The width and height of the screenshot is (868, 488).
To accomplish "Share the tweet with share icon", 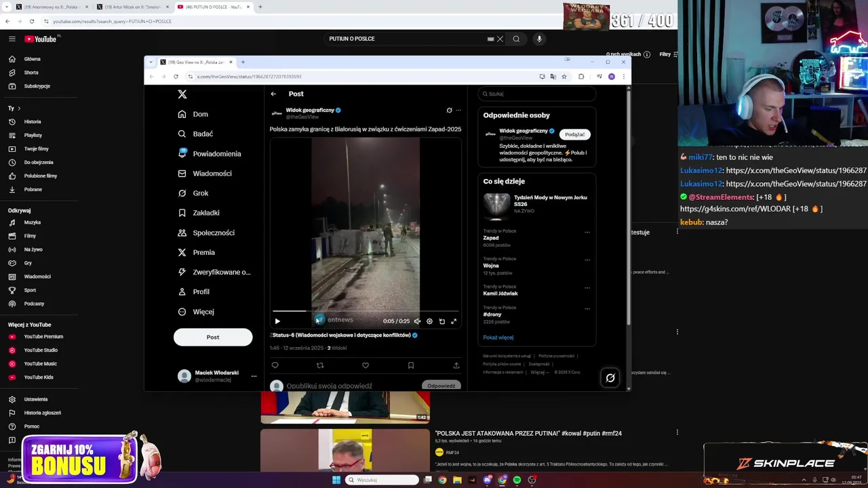I will pyautogui.click(x=456, y=365).
